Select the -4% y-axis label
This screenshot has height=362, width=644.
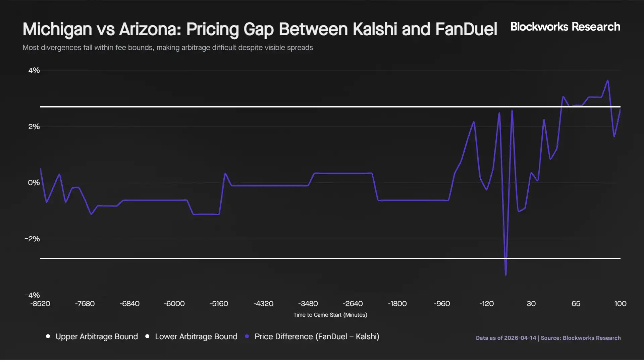33,295
